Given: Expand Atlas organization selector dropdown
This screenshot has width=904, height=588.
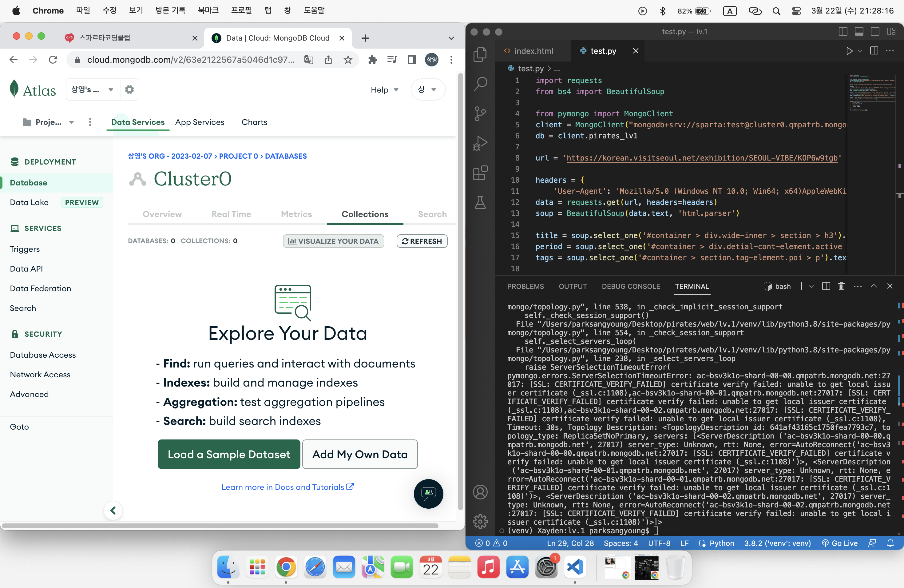Looking at the screenshot, I should (x=93, y=89).
